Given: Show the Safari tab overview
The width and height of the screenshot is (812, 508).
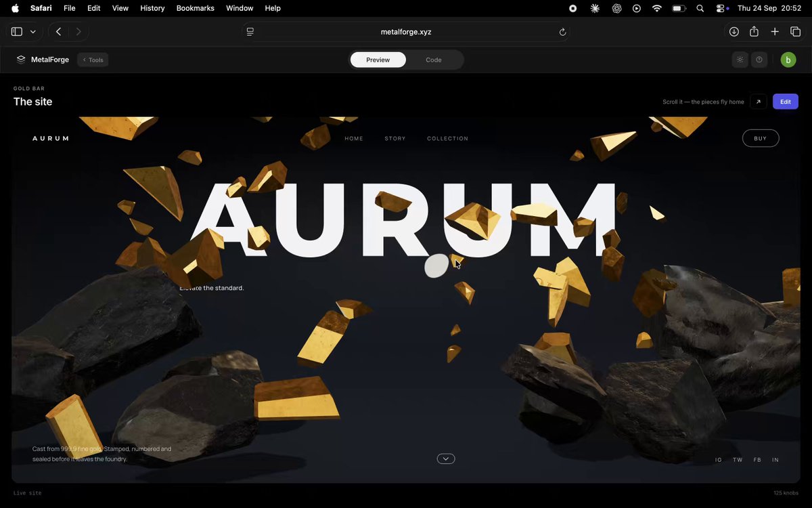Looking at the screenshot, I should 795,32.
